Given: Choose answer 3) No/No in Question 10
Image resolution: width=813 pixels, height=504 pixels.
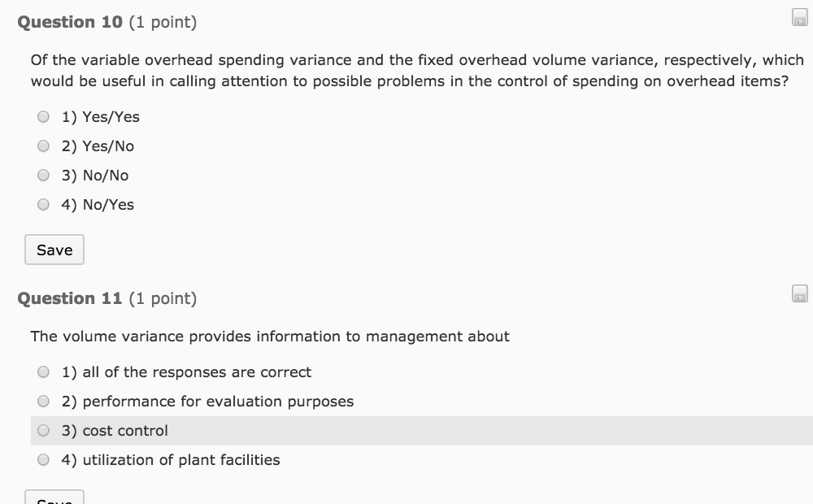Looking at the screenshot, I should click(x=43, y=175).
